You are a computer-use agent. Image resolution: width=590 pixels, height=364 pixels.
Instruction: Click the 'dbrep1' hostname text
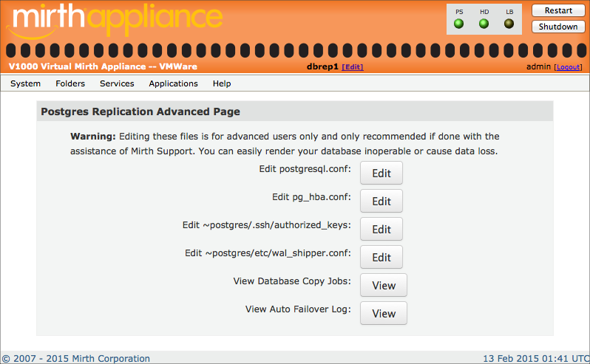(x=322, y=67)
